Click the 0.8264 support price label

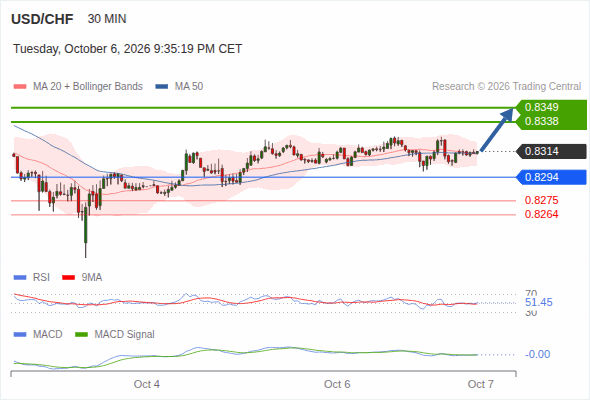click(541, 214)
